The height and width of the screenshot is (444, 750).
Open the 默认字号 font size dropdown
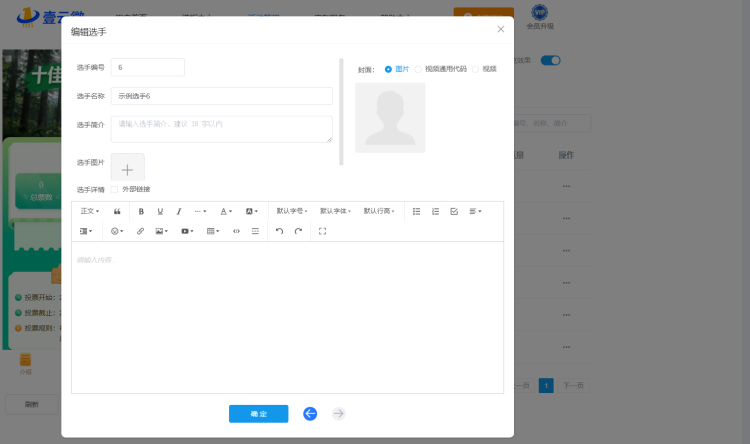292,211
